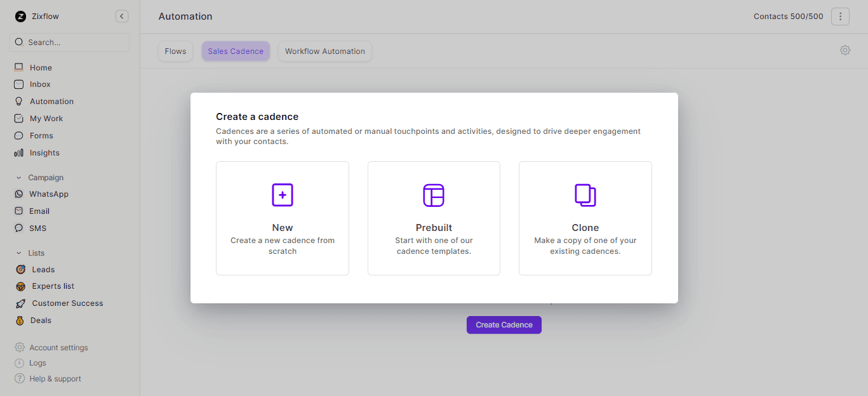The height and width of the screenshot is (396, 868).
Task: Collapse the Lists section
Action: point(19,253)
